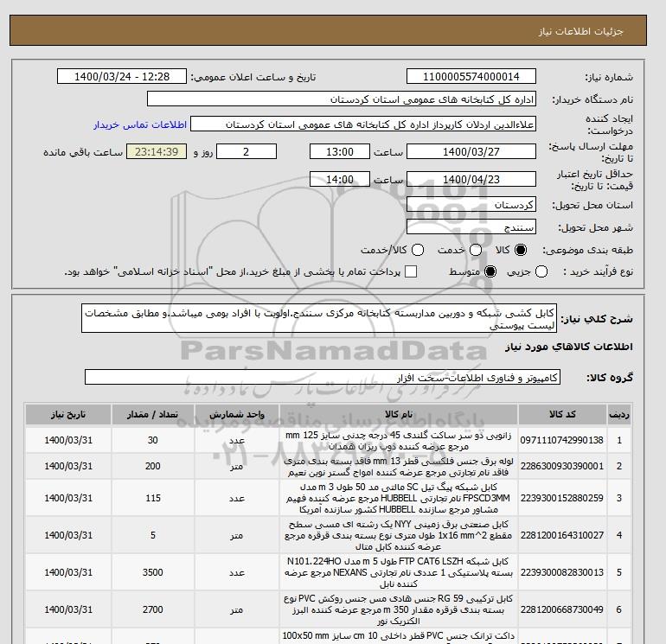Select the کالا radio button
Viewport: 666px width, 644px height.
[521, 250]
